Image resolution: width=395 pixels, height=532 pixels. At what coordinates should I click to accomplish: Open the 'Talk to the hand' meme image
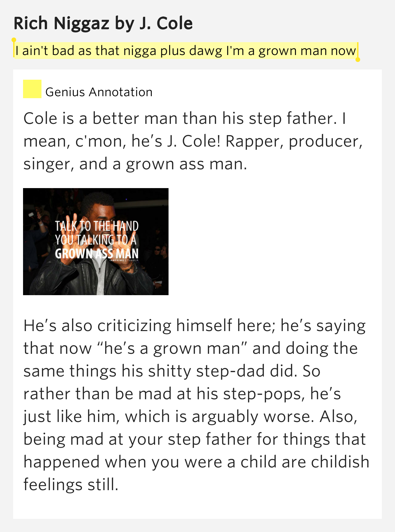(96, 241)
